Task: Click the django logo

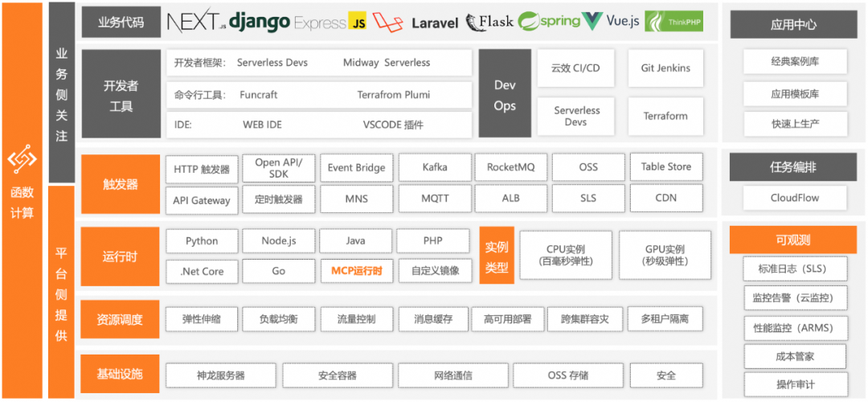Action: [260, 21]
